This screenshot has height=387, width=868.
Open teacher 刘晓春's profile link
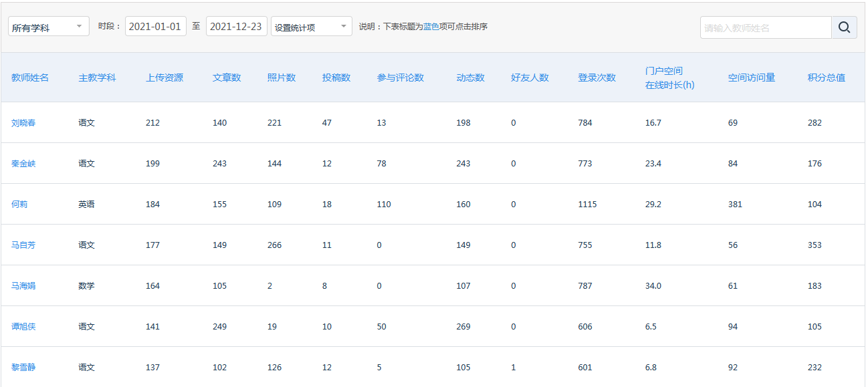click(23, 123)
